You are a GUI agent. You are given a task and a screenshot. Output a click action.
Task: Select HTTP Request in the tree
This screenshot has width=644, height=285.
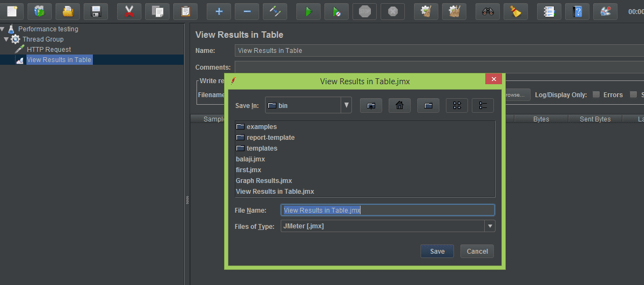(49, 50)
